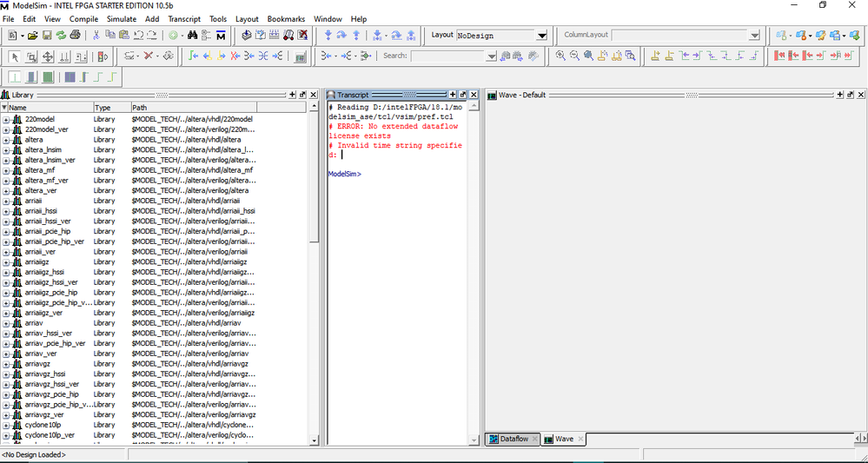The width and height of the screenshot is (868, 463).
Task: Expand the arriaii_hssi library entry
Action: (x=6, y=211)
